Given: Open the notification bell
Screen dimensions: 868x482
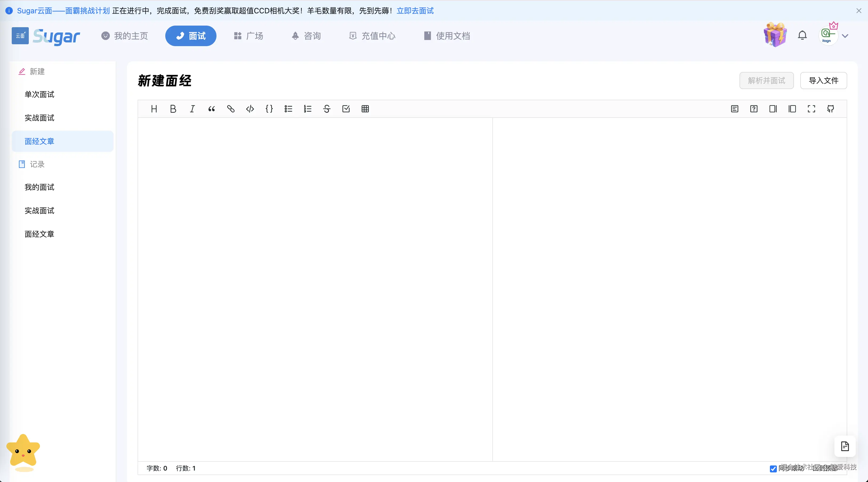Looking at the screenshot, I should click(803, 35).
